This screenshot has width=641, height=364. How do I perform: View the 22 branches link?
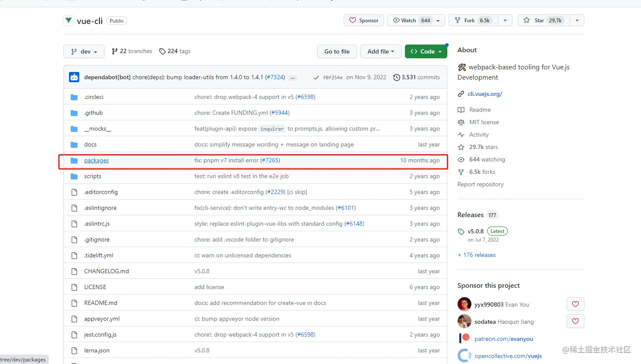pyautogui.click(x=132, y=51)
